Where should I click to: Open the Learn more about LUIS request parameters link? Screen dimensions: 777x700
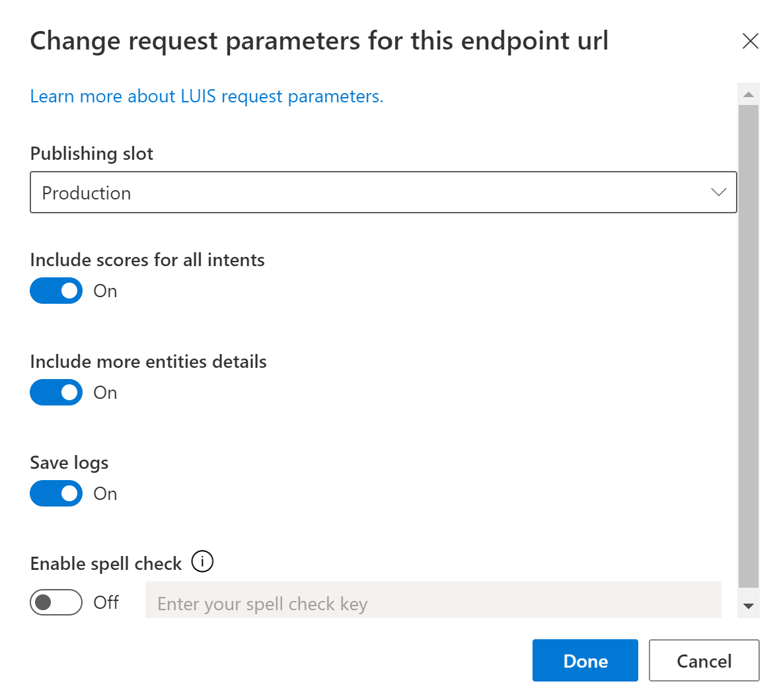(x=207, y=96)
